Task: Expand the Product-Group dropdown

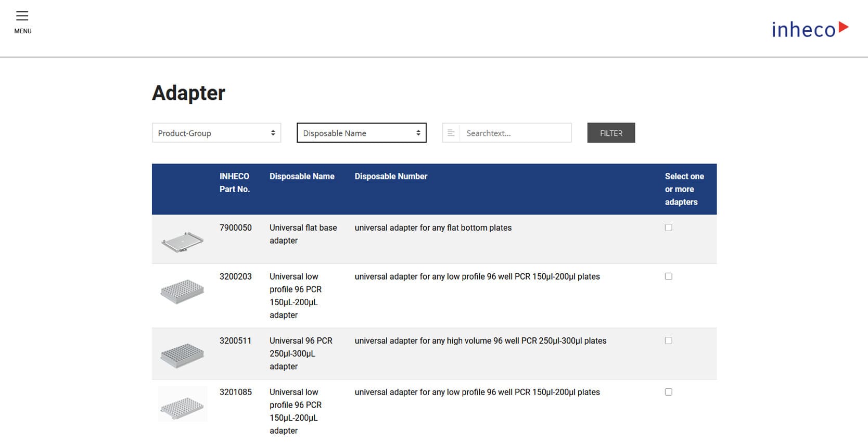Action: [x=216, y=133]
